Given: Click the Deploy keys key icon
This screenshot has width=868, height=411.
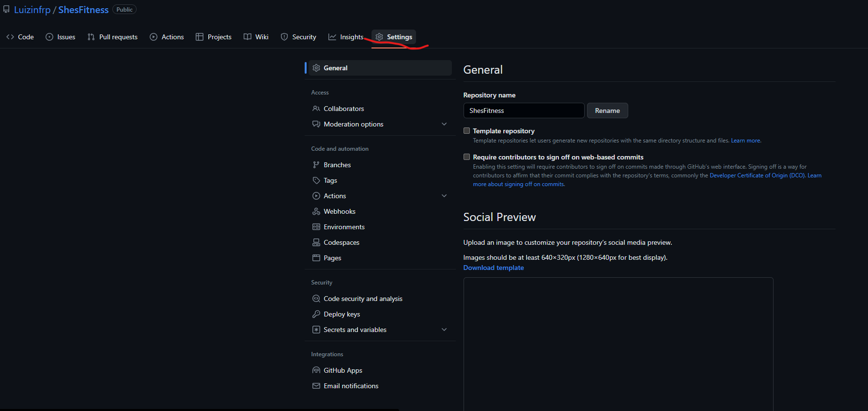Looking at the screenshot, I should click(316, 314).
